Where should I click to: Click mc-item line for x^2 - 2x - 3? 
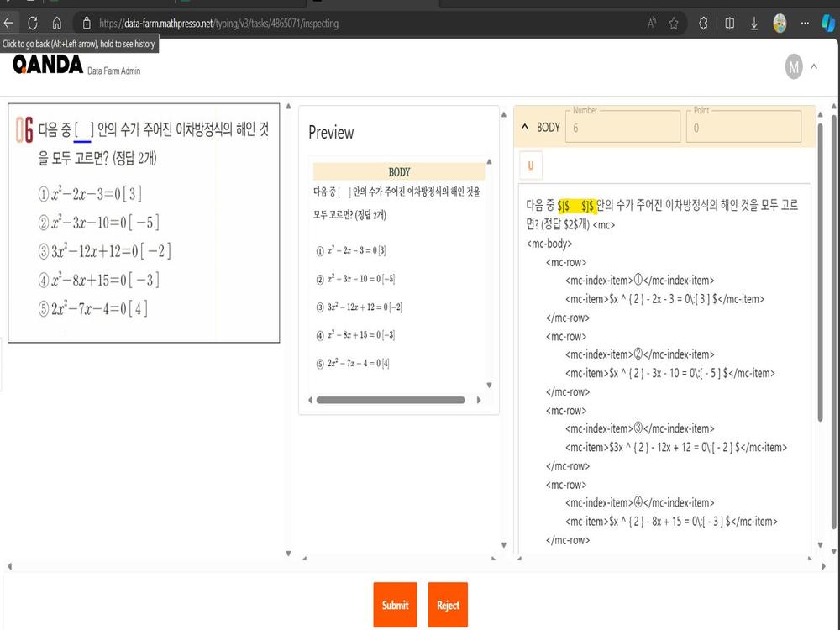(664, 299)
